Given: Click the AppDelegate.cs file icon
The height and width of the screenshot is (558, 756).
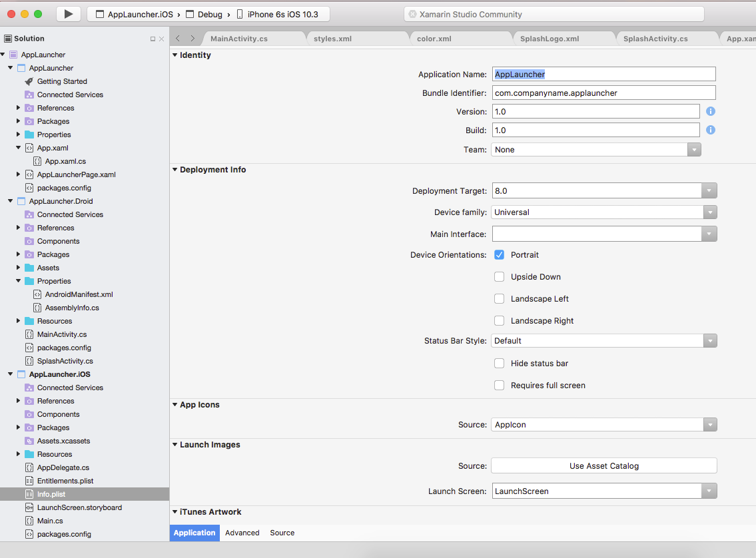Looking at the screenshot, I should coord(29,467).
